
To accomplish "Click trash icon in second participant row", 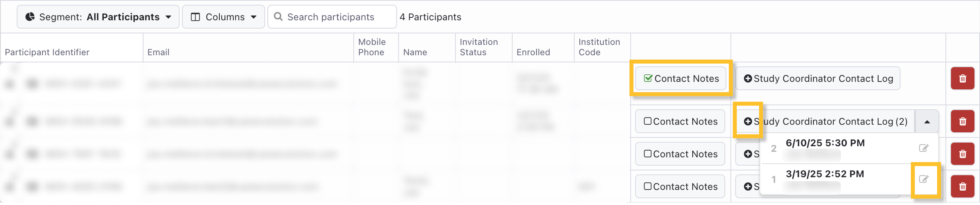I will click(962, 121).
